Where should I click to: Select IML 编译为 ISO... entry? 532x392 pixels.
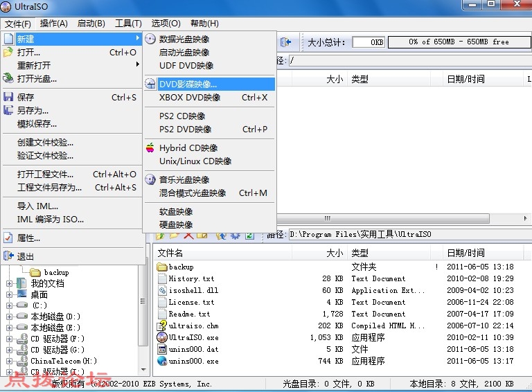pos(72,219)
